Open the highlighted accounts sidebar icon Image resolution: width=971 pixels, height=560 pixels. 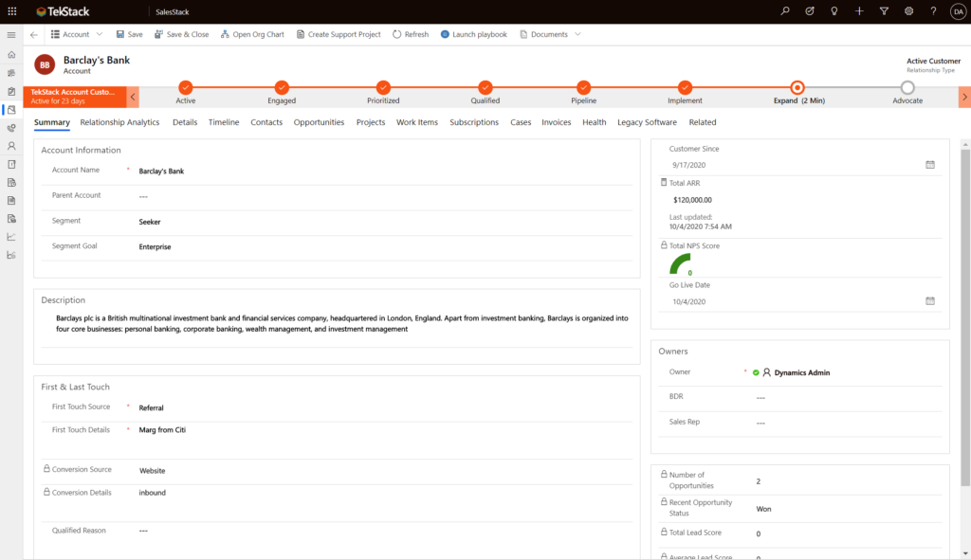coord(11,110)
